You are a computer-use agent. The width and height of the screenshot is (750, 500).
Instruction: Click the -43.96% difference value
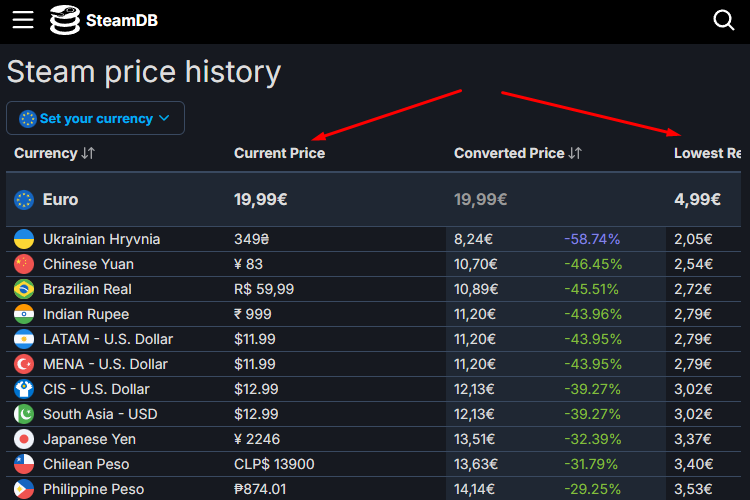593,314
